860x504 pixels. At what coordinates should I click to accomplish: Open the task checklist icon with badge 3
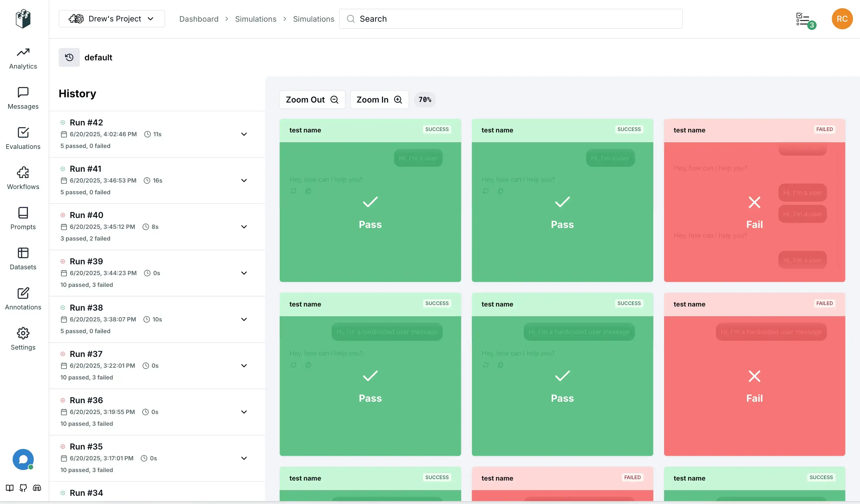coord(804,20)
